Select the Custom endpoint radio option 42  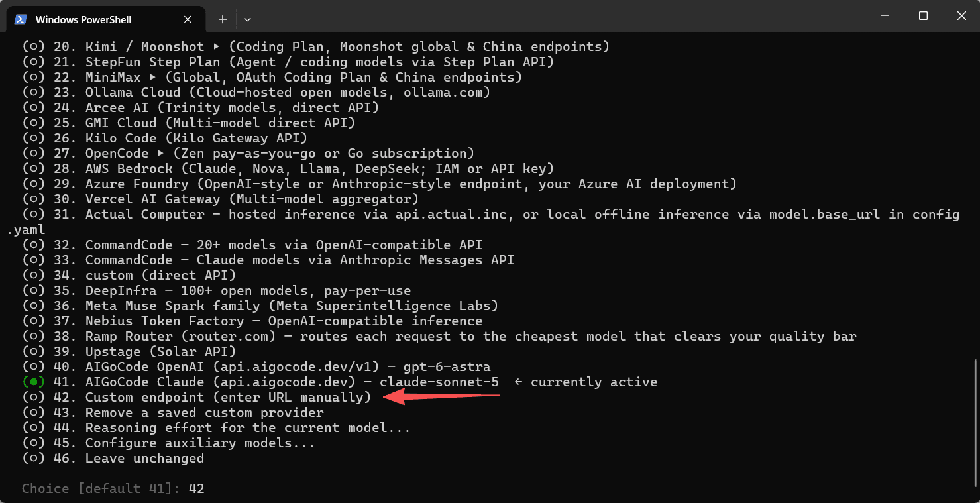(x=33, y=398)
